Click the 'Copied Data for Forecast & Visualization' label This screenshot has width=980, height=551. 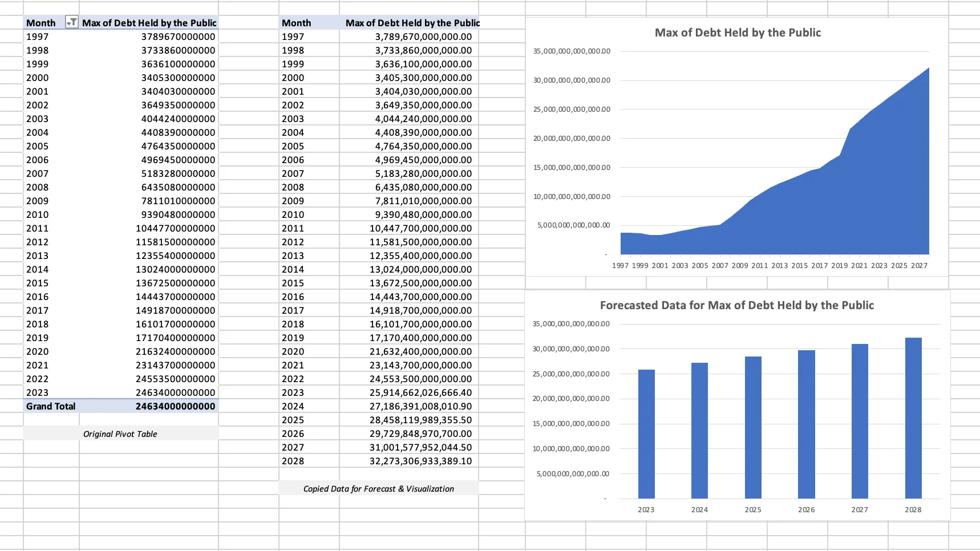click(x=379, y=488)
